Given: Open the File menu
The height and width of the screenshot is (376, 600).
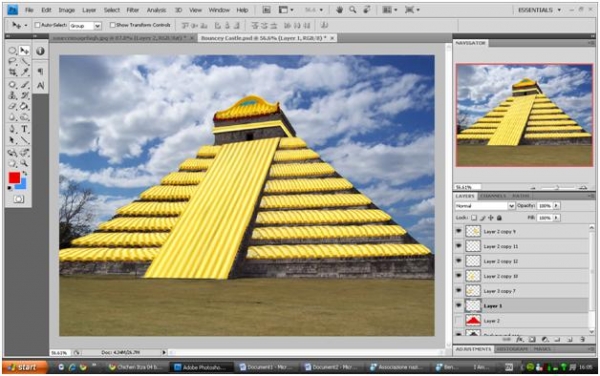Looking at the screenshot, I should point(29,10).
